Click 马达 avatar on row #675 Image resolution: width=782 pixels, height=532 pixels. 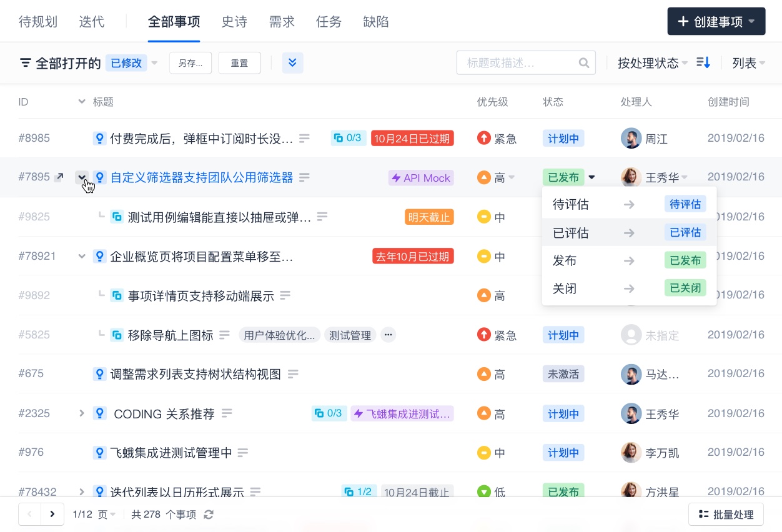click(631, 375)
